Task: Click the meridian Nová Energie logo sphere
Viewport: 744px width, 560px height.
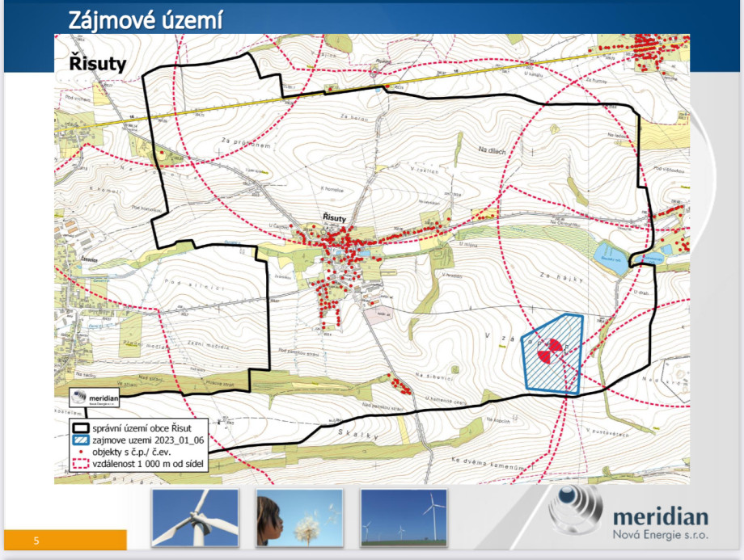Action: [x=573, y=509]
